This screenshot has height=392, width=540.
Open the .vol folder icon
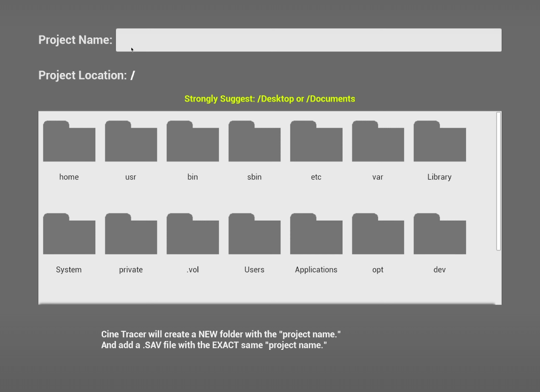click(193, 234)
